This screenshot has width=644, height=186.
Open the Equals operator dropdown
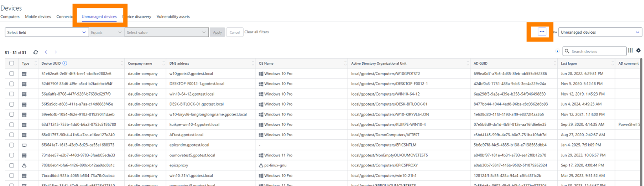106,33
